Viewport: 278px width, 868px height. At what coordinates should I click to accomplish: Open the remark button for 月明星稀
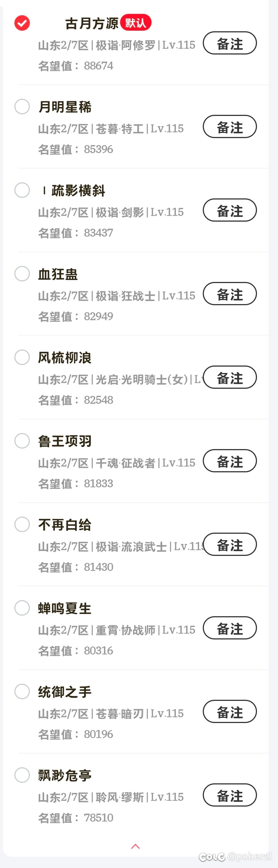[x=230, y=127]
